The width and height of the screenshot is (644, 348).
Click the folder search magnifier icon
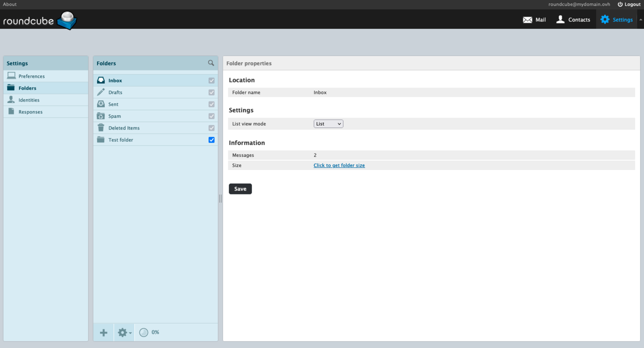(211, 63)
